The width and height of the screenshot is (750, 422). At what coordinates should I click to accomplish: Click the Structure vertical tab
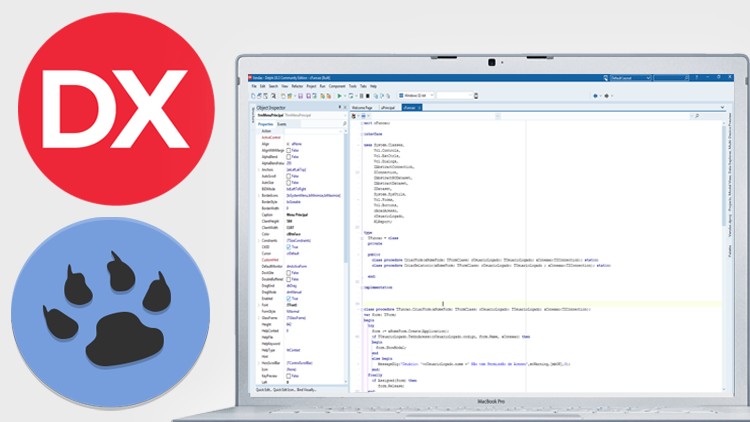click(x=253, y=115)
